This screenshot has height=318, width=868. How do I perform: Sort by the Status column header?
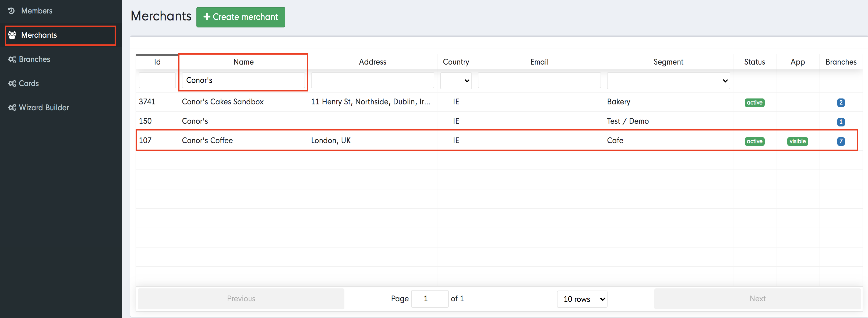754,62
